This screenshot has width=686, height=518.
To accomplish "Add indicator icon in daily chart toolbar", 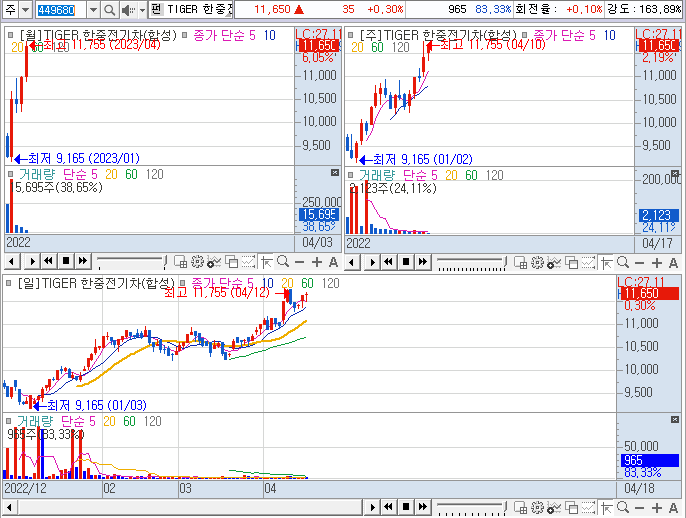I will [x=553, y=508].
